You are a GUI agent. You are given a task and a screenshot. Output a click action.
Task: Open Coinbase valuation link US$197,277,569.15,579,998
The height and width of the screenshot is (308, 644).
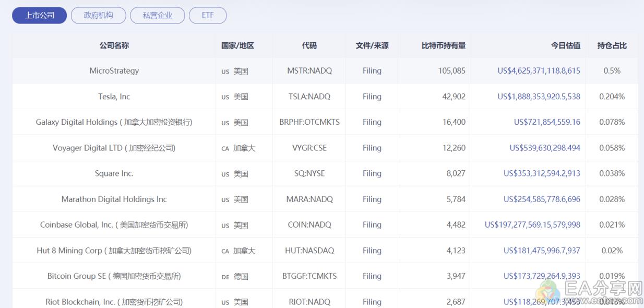coord(532,224)
